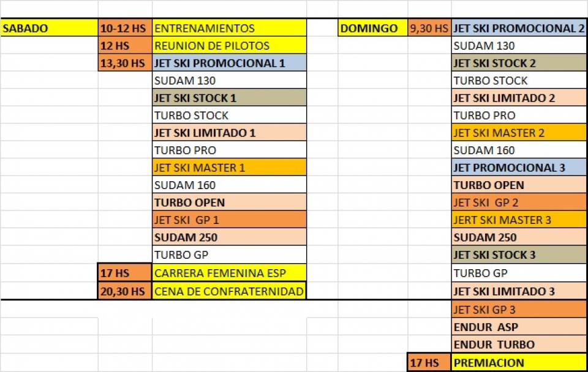Select the ENTRENAMIENTOS cell
Image resolution: width=588 pixels, height=372 pixels.
click(x=230, y=28)
